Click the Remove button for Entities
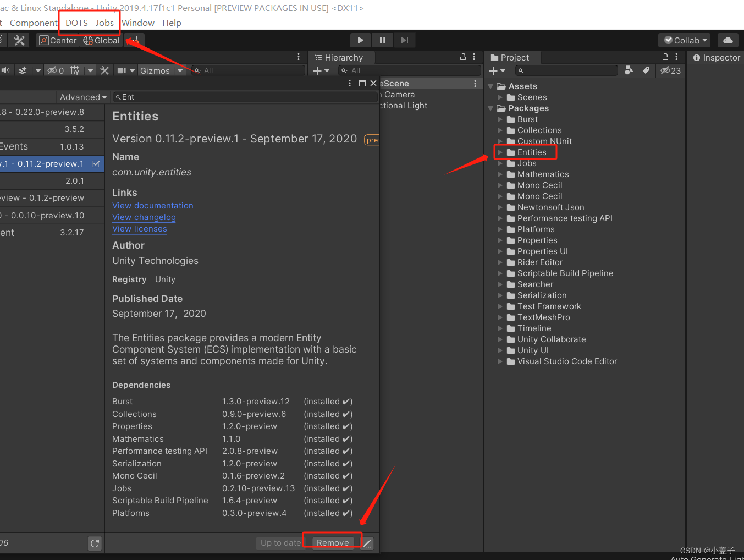 click(333, 543)
